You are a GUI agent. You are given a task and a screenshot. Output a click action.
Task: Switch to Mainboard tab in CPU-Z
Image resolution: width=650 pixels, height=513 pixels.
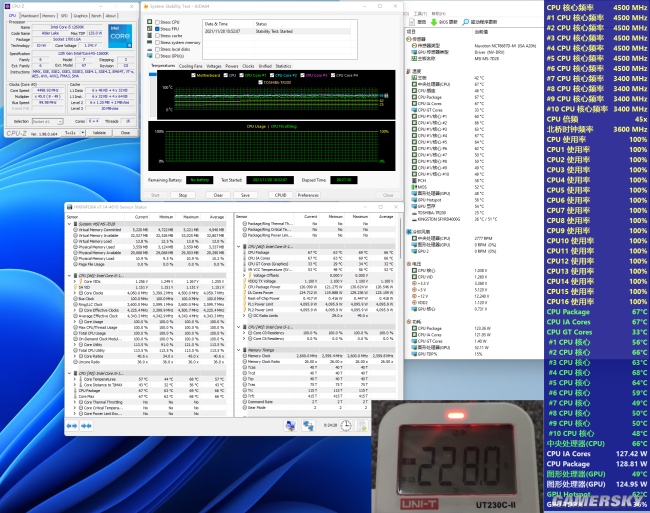point(30,16)
